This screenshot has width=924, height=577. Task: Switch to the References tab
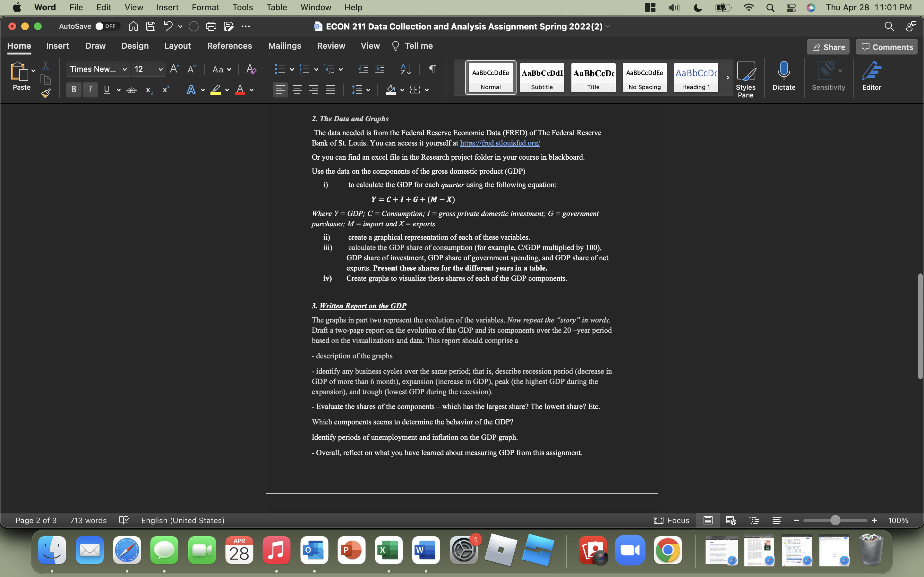pos(229,46)
